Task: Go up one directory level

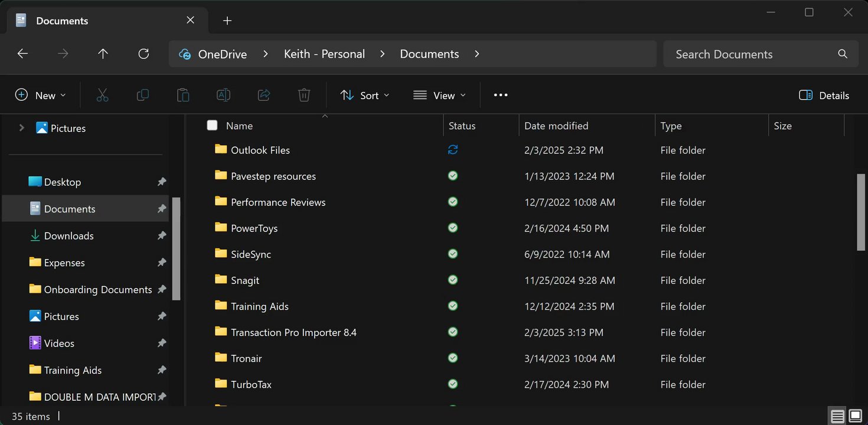Action: [x=103, y=54]
